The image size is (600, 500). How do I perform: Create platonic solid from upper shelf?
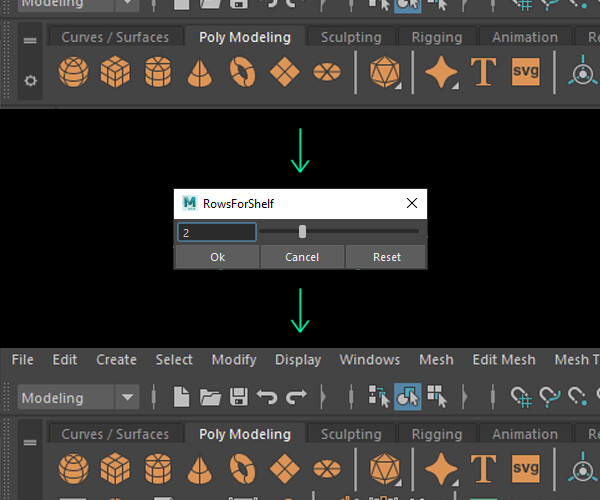(385, 72)
